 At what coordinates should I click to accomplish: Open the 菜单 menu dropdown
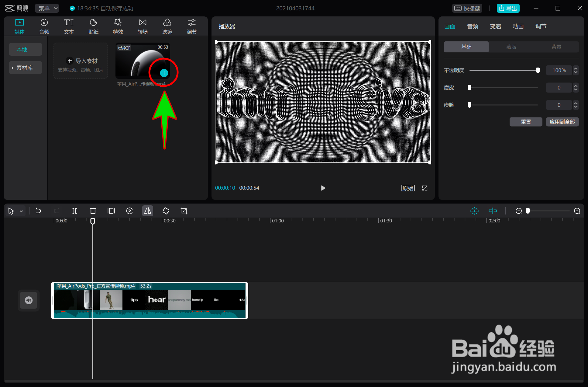(x=47, y=8)
